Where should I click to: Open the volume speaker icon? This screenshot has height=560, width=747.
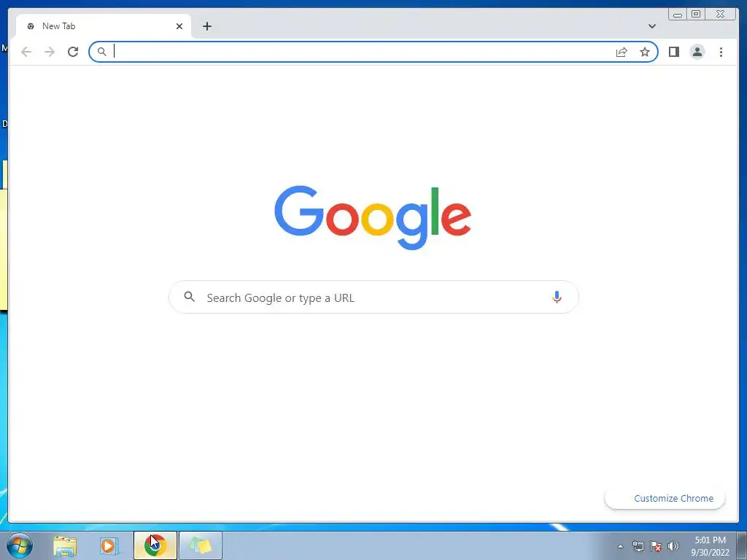tap(673, 546)
